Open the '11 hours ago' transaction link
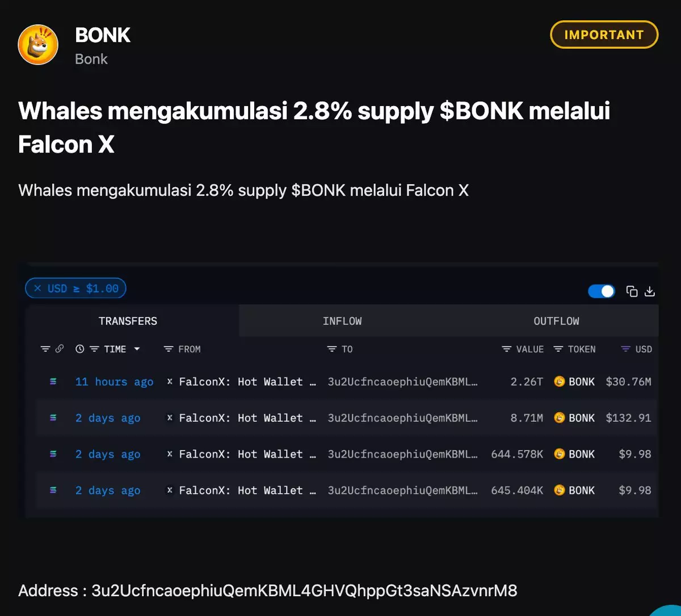 [114, 382]
